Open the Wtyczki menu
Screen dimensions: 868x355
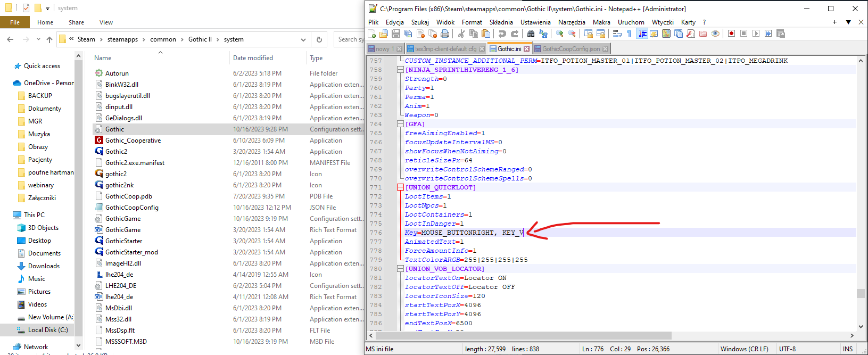(x=663, y=22)
